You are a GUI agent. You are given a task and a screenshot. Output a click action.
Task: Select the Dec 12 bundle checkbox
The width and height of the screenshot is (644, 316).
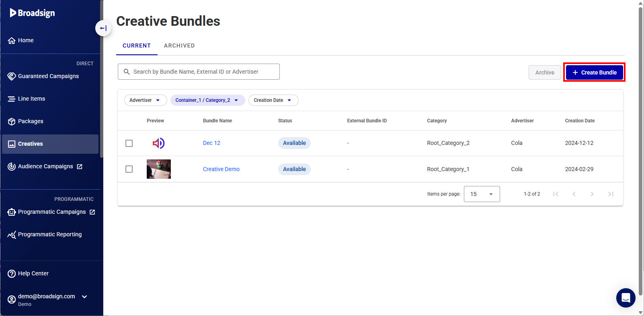tap(129, 143)
